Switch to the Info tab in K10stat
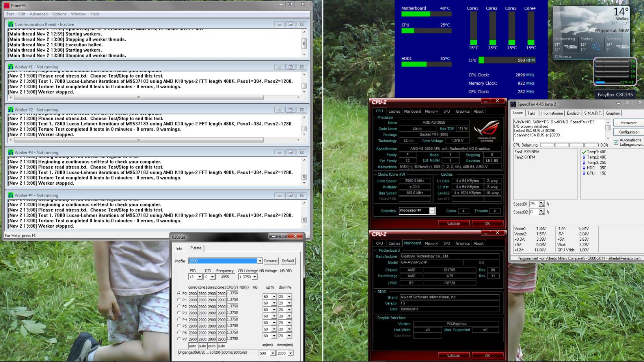 pos(179,249)
